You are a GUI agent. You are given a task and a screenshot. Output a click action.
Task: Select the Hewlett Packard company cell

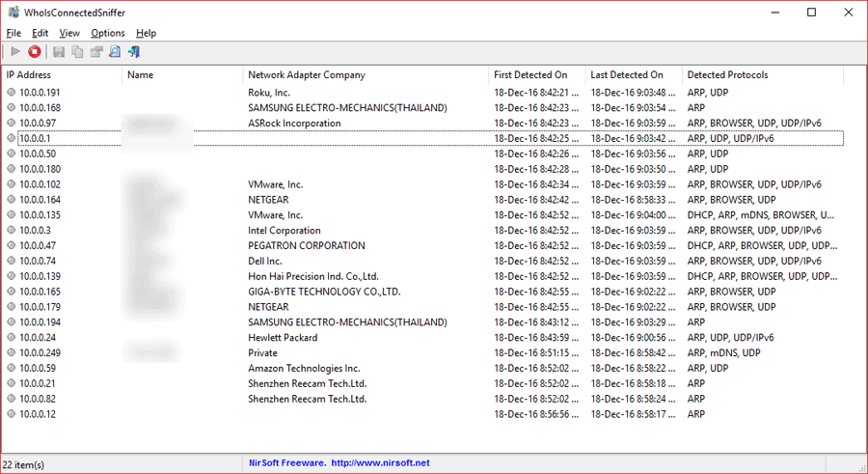[283, 338]
